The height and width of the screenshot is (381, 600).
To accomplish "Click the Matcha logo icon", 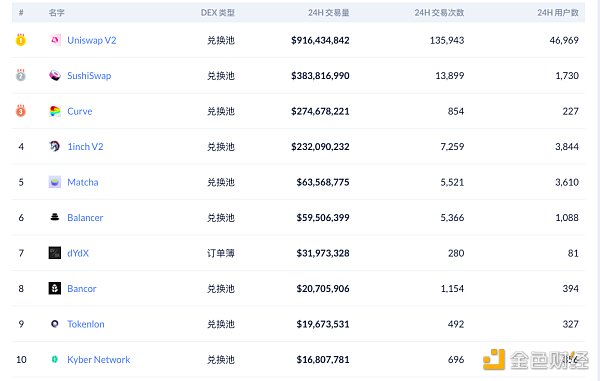I will (x=55, y=182).
